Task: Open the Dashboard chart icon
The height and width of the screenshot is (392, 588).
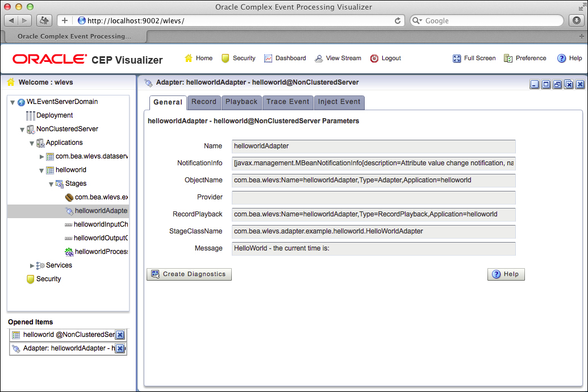Action: click(x=268, y=59)
